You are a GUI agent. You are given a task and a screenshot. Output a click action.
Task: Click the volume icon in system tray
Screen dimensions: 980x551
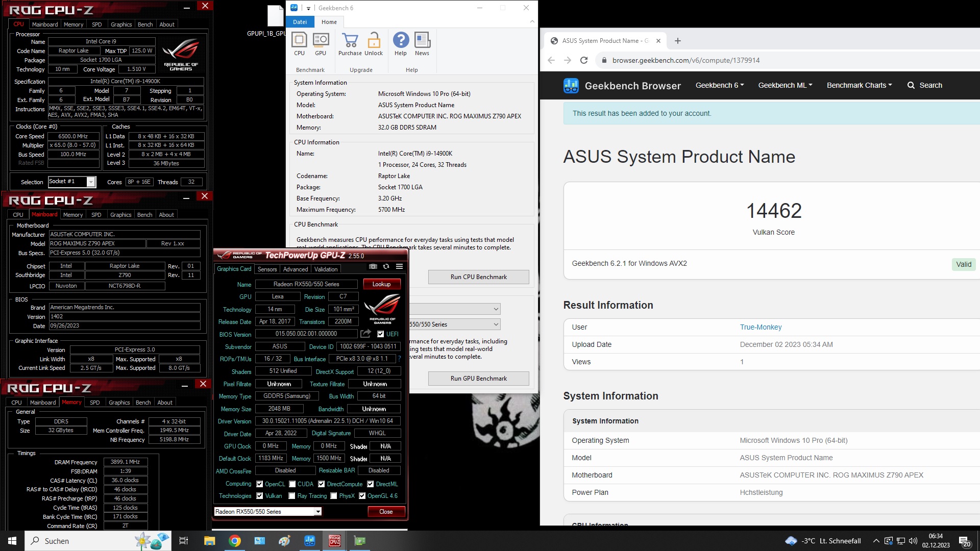pos(913,541)
